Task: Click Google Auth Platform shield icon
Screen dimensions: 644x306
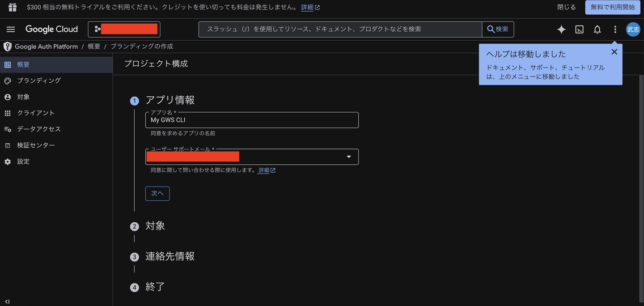Action: tap(7, 47)
